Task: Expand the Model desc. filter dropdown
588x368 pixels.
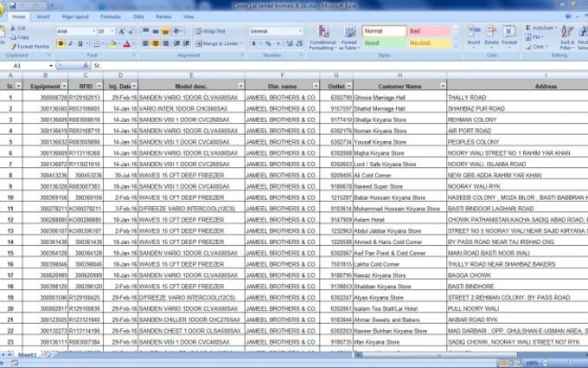Action: pyautogui.click(x=240, y=87)
